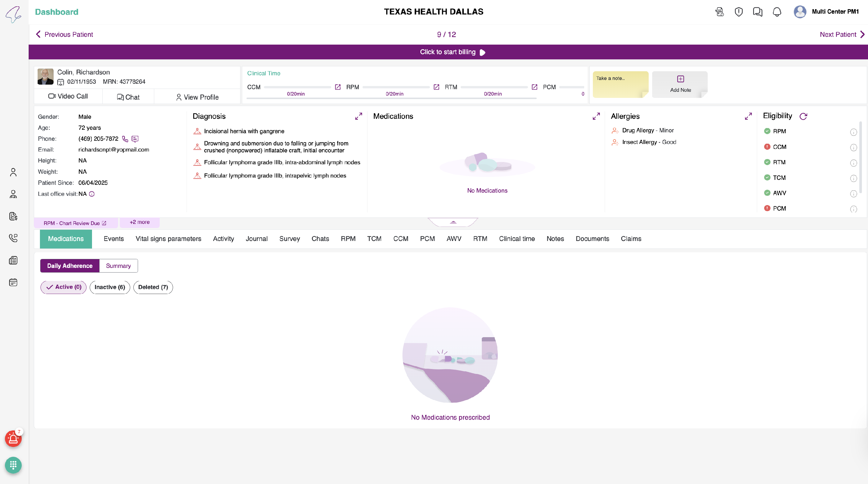Image resolution: width=868 pixels, height=484 pixels.
Task: Open the green dial pad button
Action: (13, 465)
